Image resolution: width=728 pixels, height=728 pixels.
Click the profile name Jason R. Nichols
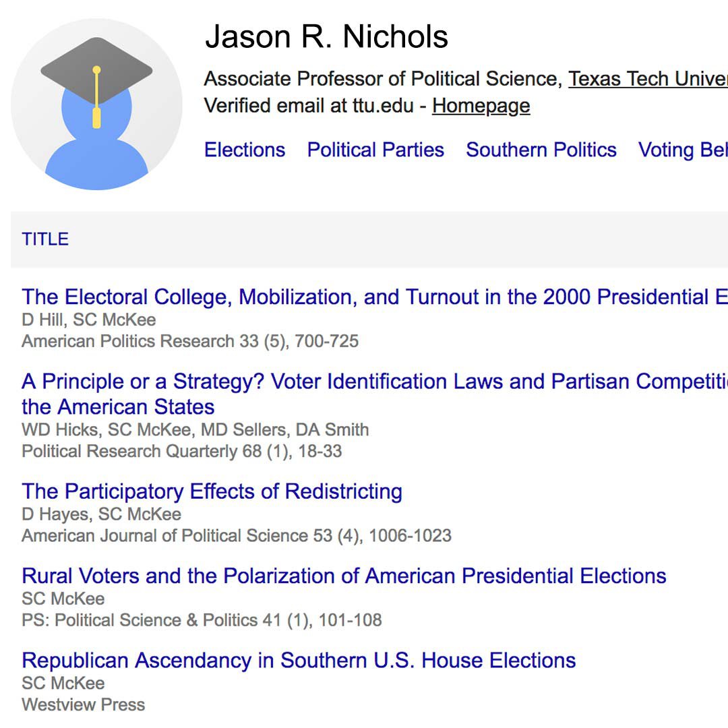[327, 36]
